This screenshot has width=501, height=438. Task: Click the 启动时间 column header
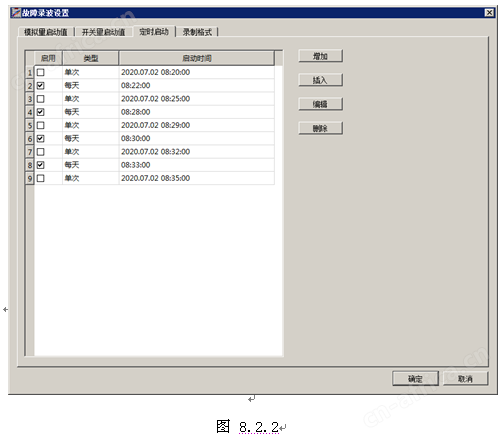pos(197,58)
